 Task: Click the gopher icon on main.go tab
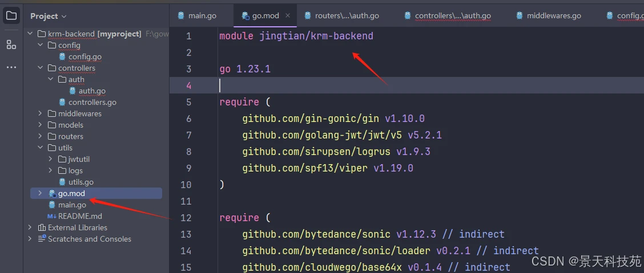[x=181, y=15]
